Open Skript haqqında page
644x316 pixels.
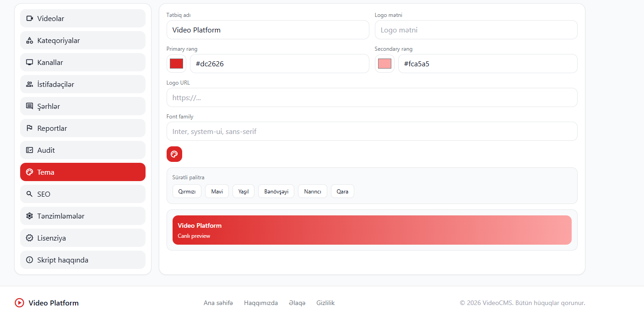tap(82, 260)
